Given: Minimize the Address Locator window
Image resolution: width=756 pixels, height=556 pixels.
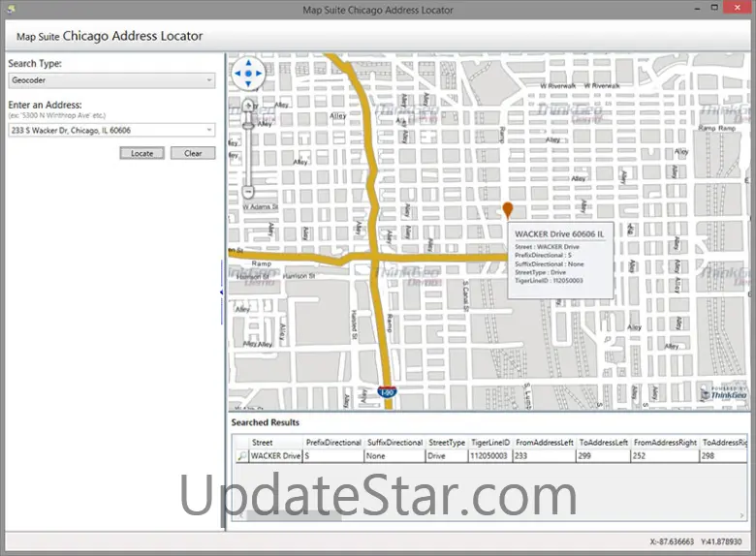Looking at the screenshot, I should click(698, 8).
